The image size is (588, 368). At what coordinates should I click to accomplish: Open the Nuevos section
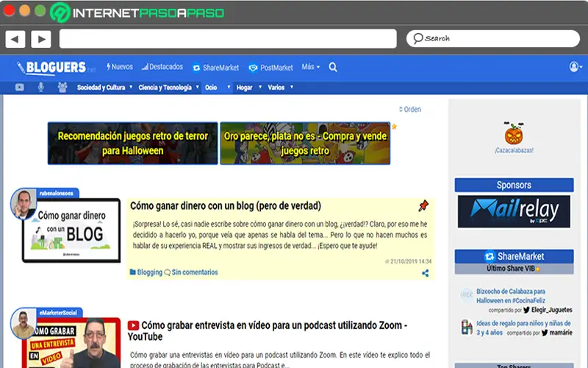[x=120, y=67]
